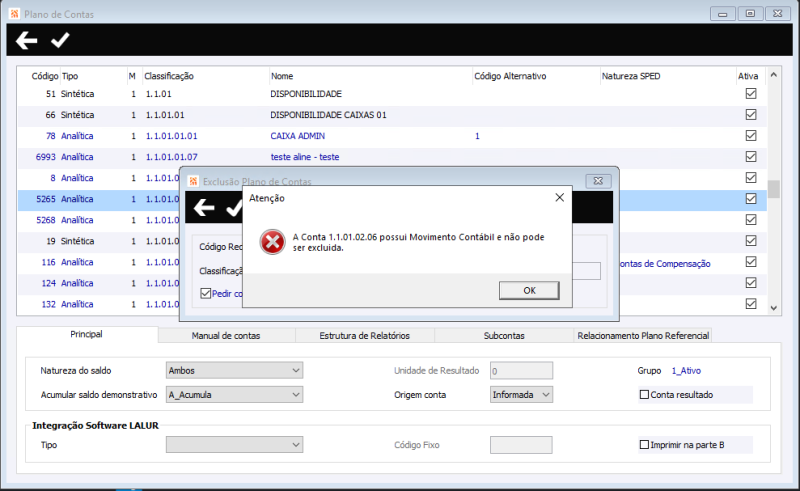Switch to the Manual de contas tab
This screenshot has width=800, height=491.
tap(226, 335)
